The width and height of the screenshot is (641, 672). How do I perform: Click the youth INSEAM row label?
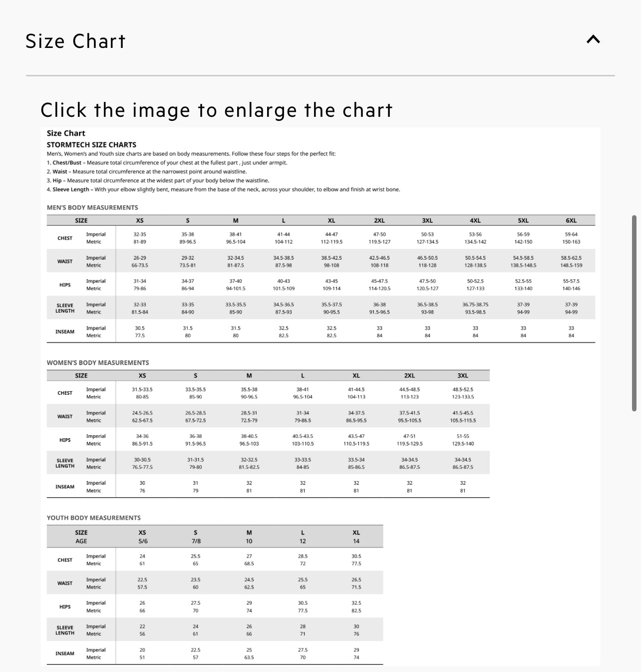point(65,654)
